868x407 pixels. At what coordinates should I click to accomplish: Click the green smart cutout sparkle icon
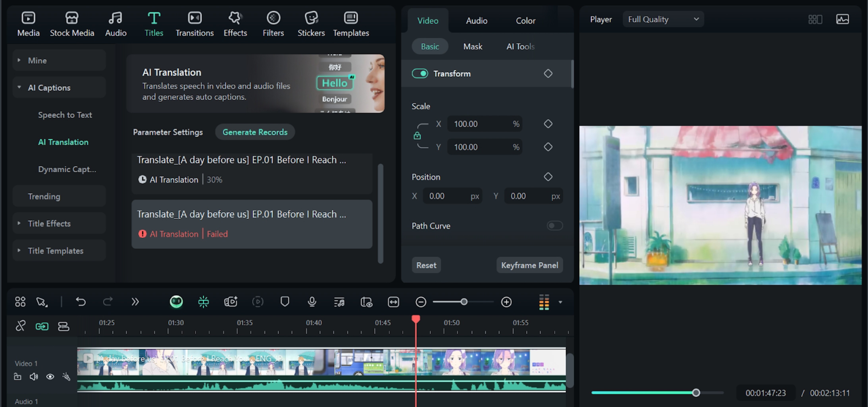tap(204, 301)
